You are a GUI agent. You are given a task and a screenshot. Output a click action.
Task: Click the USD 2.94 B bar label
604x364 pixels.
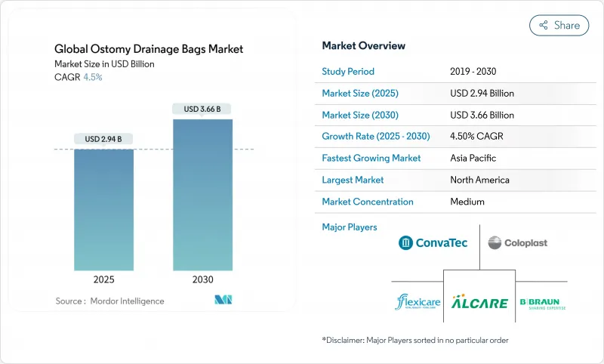tap(103, 139)
